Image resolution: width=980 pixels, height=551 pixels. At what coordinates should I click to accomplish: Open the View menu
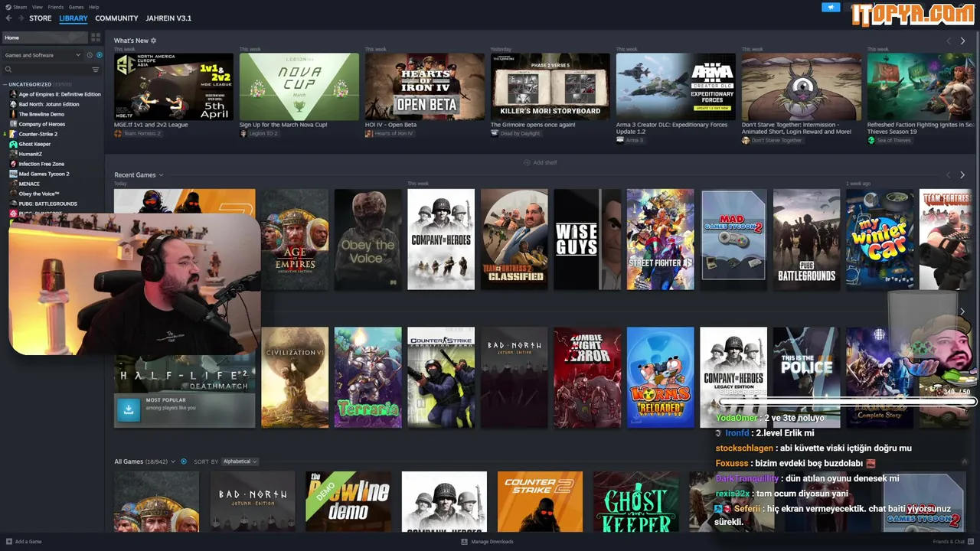(38, 7)
